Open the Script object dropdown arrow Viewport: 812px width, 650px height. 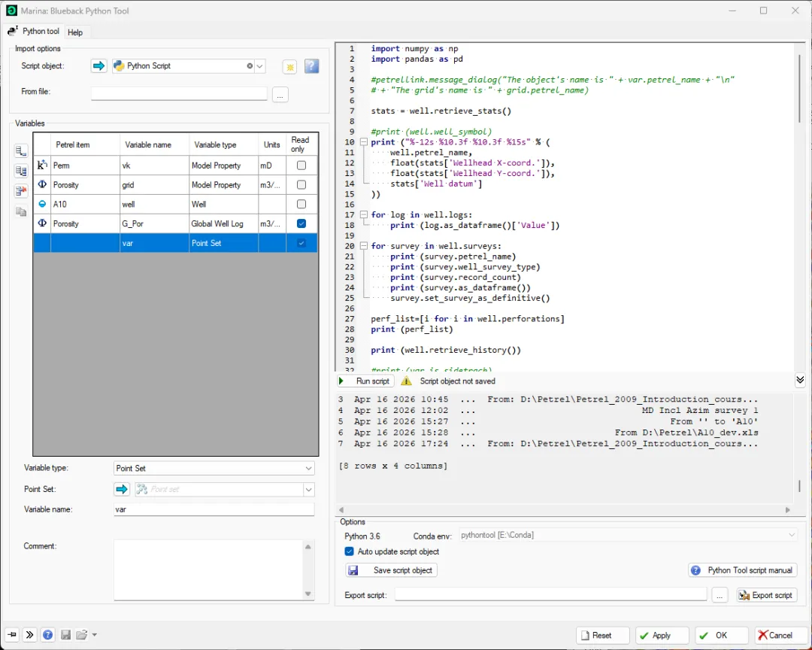click(x=260, y=66)
